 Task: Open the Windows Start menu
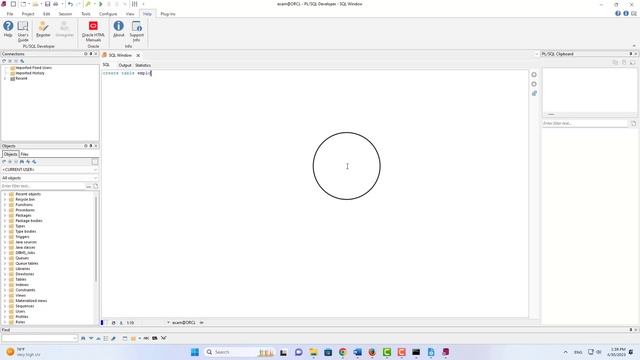point(195,352)
